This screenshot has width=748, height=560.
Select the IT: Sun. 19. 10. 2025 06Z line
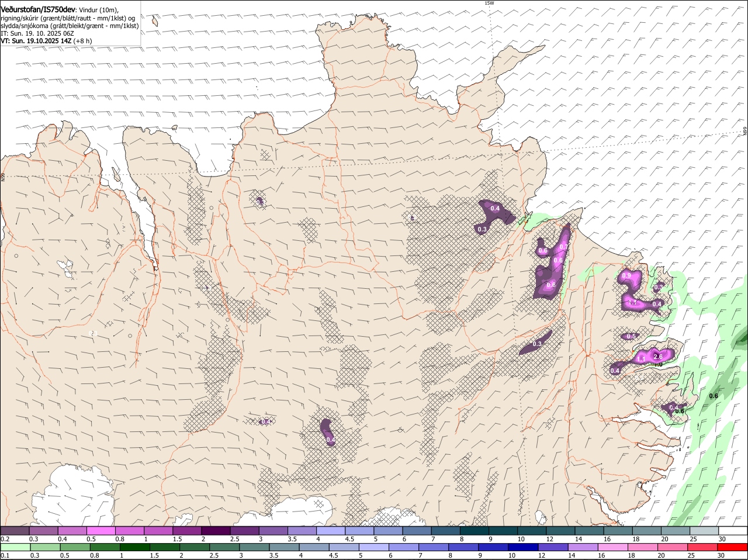(x=37, y=33)
